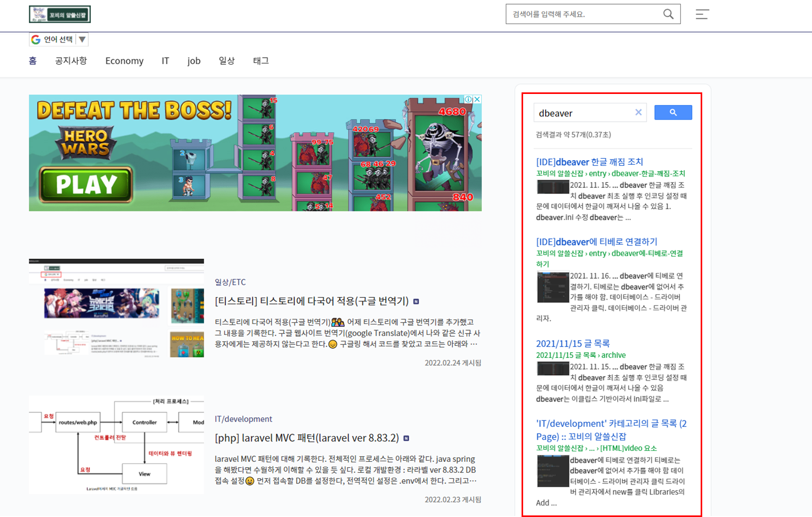The image size is (812, 517).
Task: Click thumbnail of 티스토리 다국어 적용 post
Action: point(116,308)
